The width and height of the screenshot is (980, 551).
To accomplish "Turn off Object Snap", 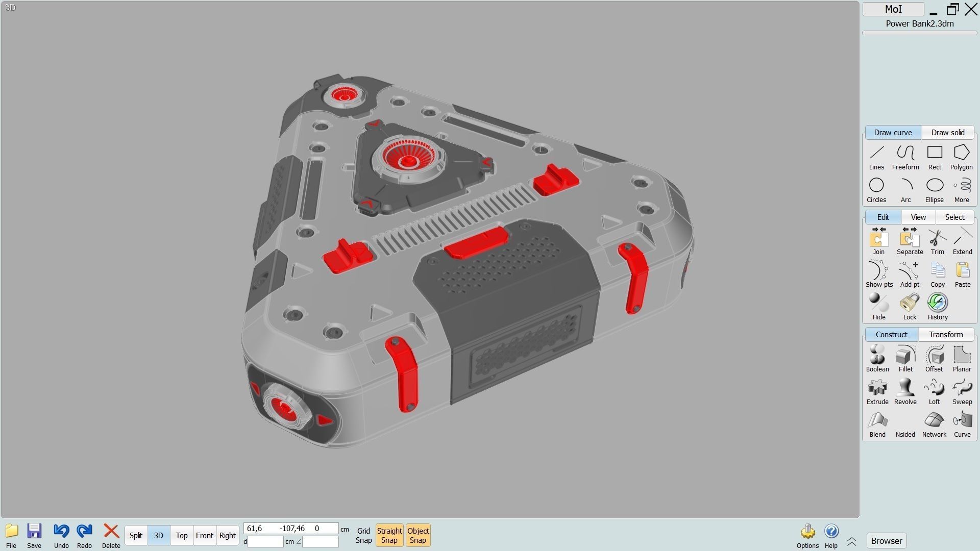I will [x=418, y=535].
